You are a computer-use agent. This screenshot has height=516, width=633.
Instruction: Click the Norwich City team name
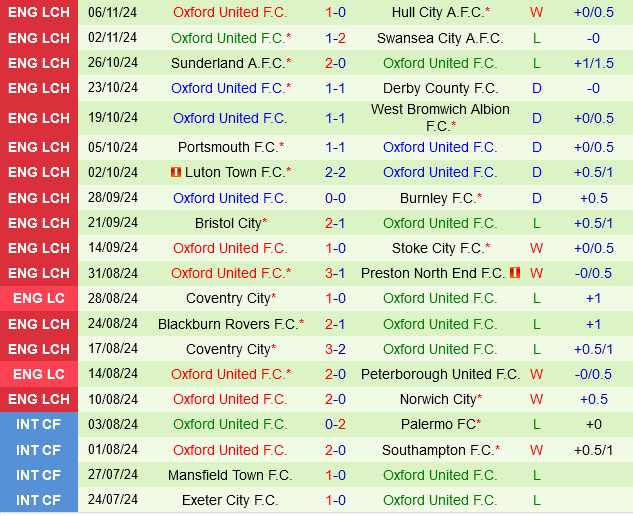[437, 399]
